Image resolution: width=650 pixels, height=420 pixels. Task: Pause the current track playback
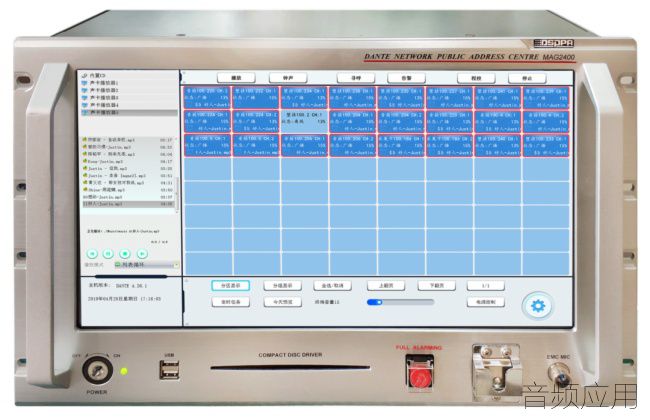tap(108, 253)
